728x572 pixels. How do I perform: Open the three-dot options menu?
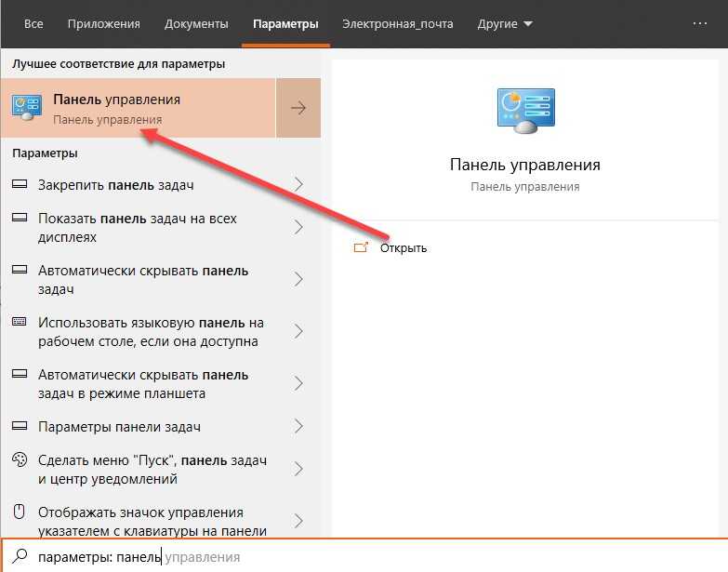[x=700, y=23]
